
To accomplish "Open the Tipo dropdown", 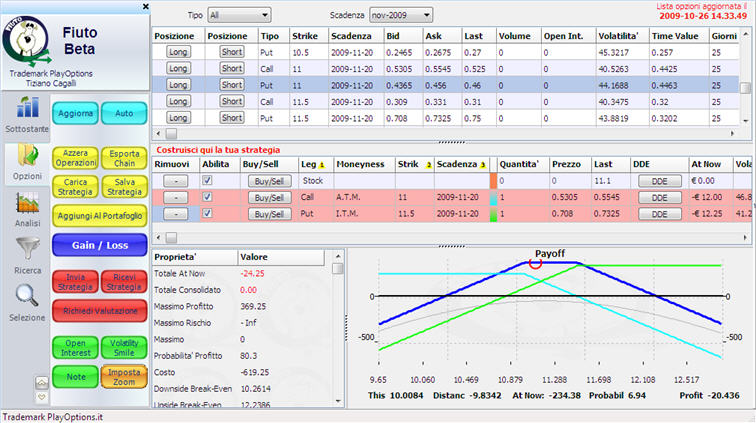I will 239,16.
